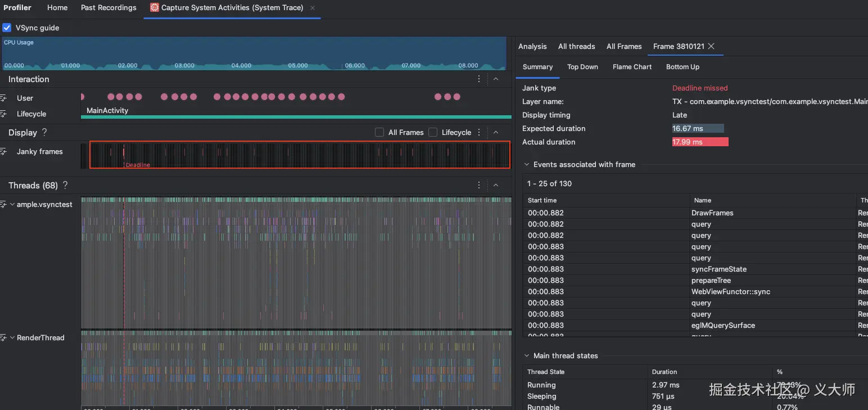Click the reorder icon beside Lifecycle track
The width and height of the screenshot is (868, 410).
pos(3,114)
